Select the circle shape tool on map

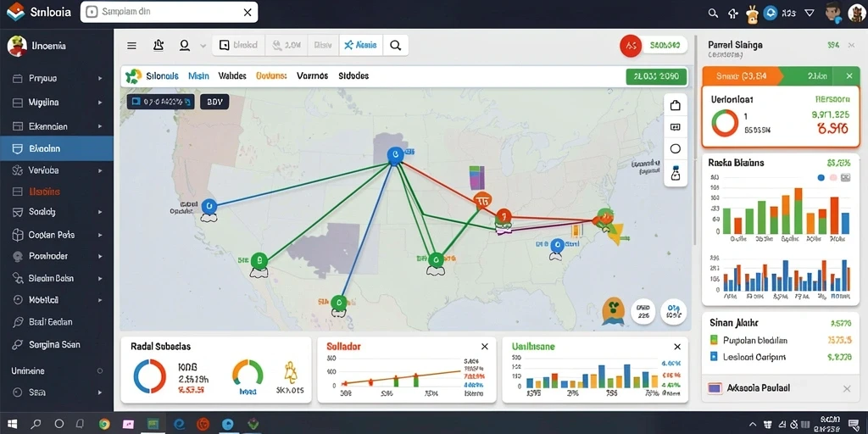tap(675, 148)
